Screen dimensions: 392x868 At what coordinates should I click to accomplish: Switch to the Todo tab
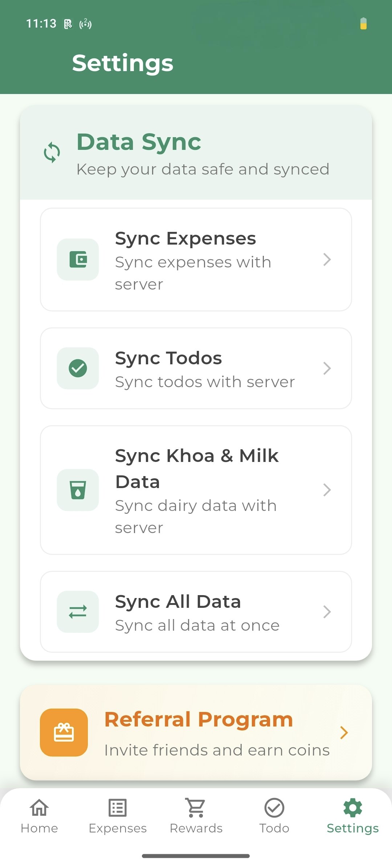(274, 816)
